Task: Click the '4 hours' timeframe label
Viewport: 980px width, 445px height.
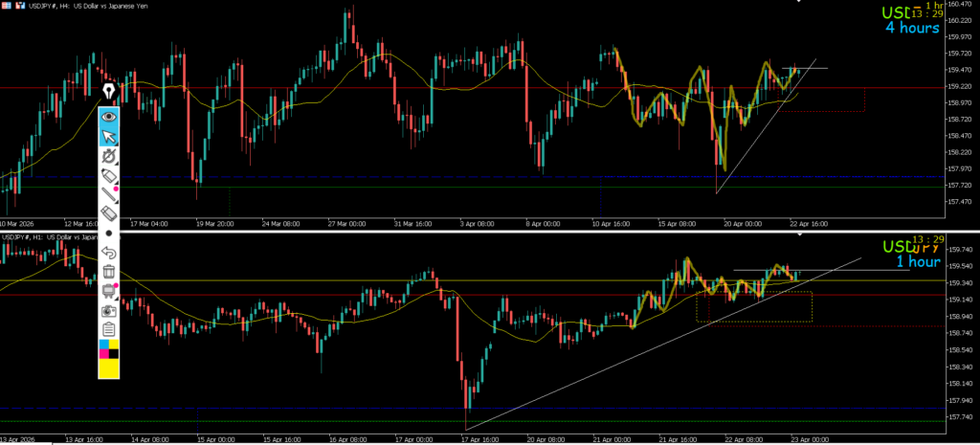Action: [910, 28]
